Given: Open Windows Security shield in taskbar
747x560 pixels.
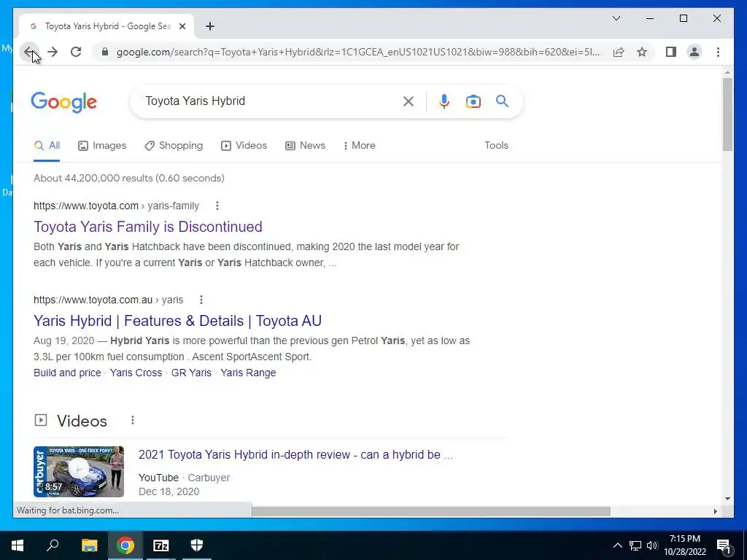Looking at the screenshot, I should click(197, 545).
